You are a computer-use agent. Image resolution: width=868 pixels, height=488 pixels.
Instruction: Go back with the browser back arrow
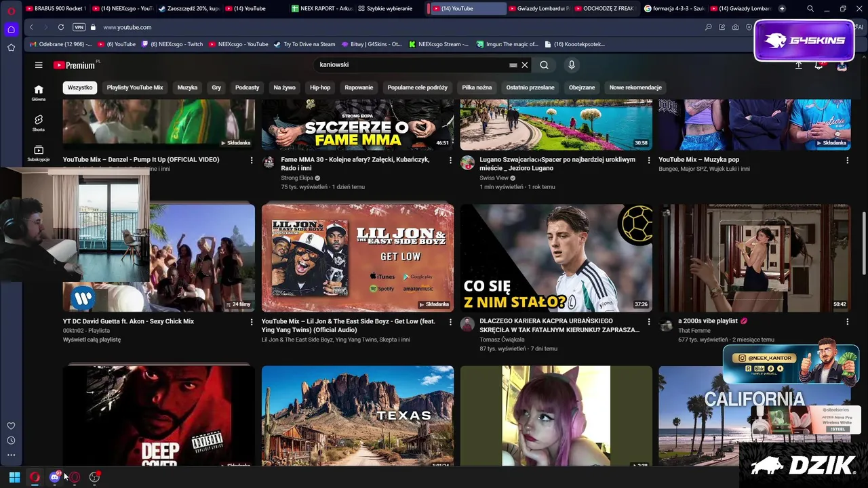tap(31, 27)
